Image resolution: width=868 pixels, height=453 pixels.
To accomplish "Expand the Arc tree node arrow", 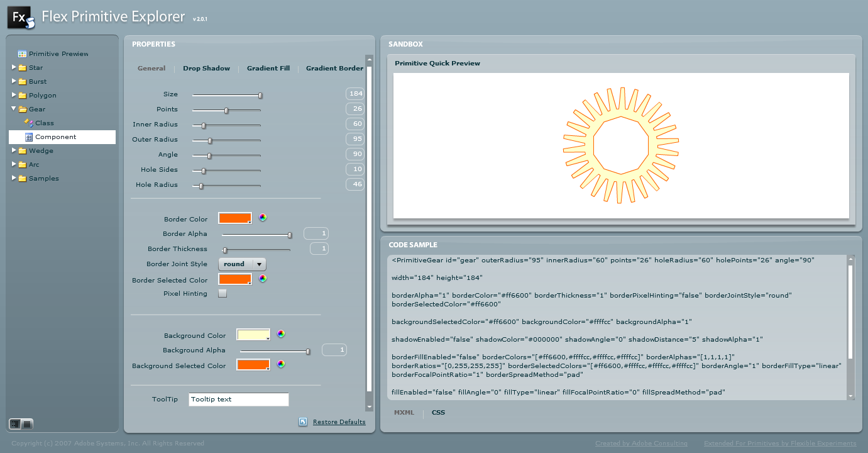I will pyautogui.click(x=14, y=164).
